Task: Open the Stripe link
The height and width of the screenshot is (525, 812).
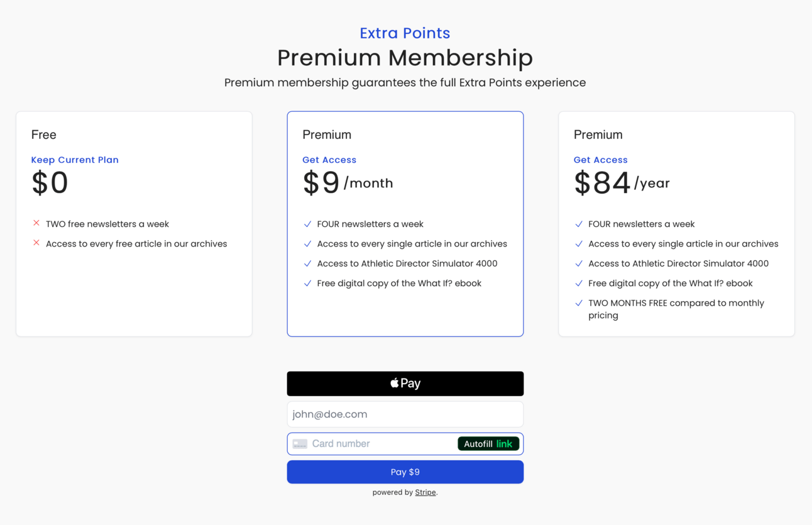Action: [x=425, y=492]
